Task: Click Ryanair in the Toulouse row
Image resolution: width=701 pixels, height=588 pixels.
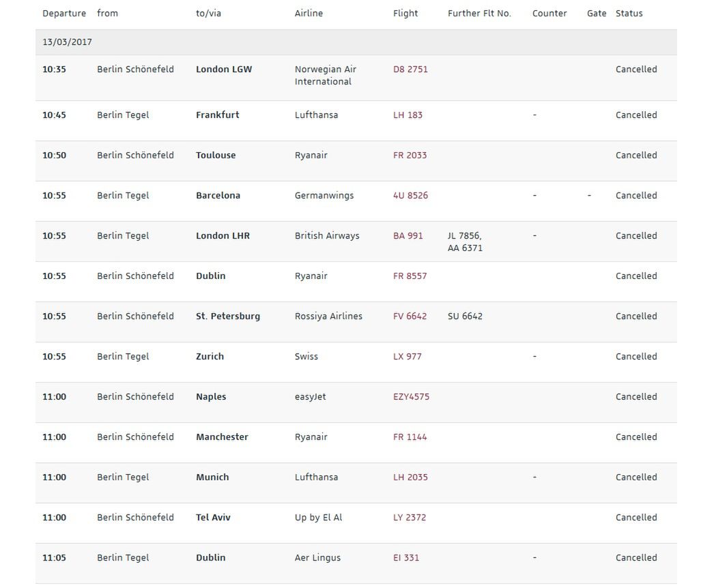Action: point(311,156)
